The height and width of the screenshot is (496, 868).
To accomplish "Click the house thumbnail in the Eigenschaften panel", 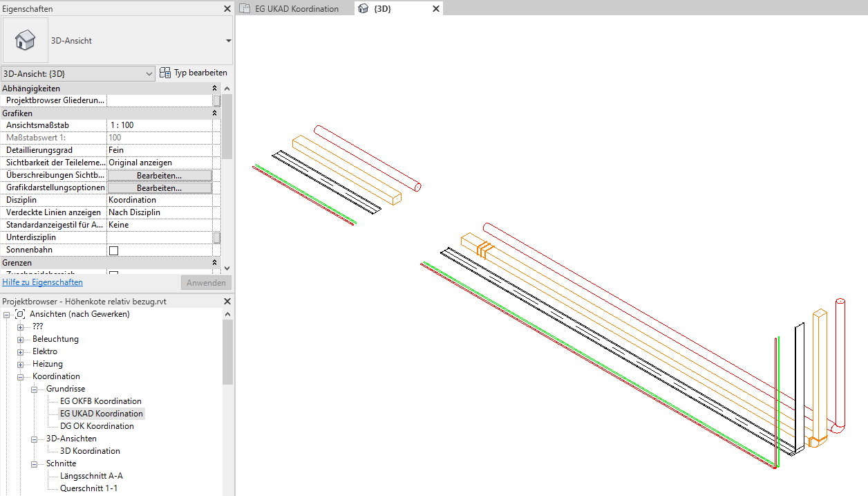I will tap(25, 39).
